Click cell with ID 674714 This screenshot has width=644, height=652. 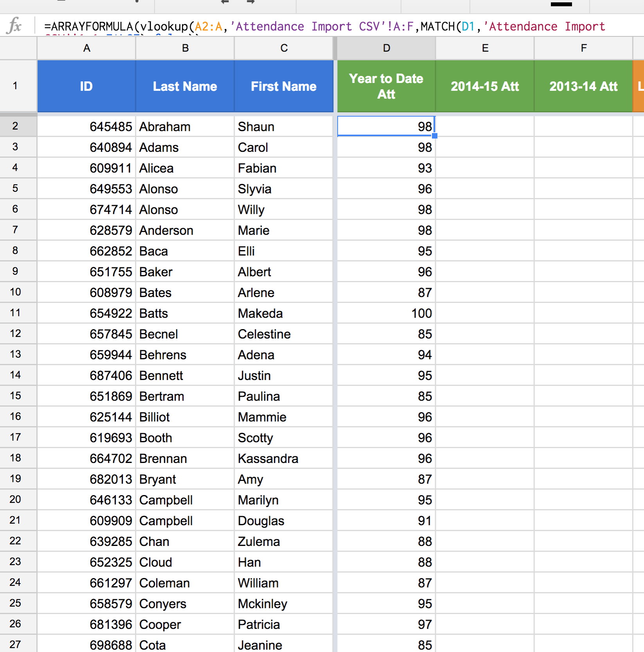point(86,209)
